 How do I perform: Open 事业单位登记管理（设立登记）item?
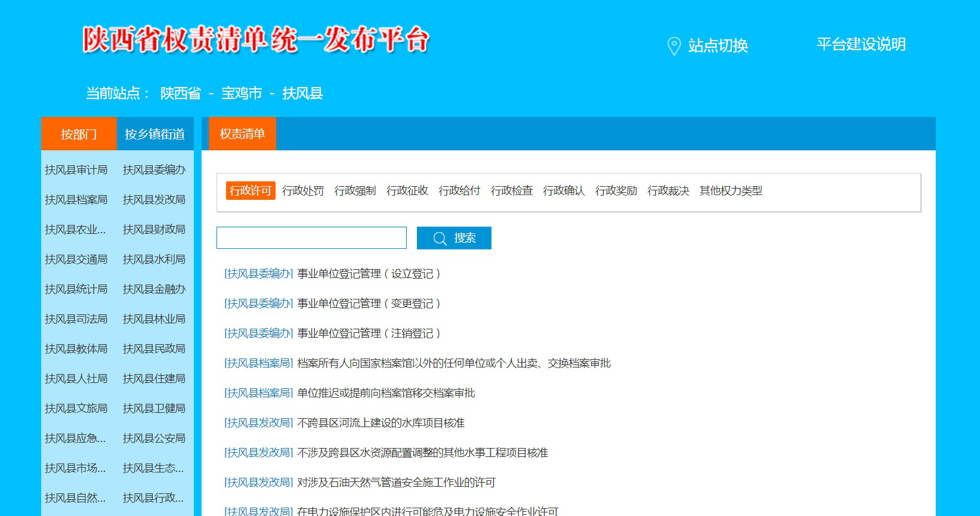pos(369,274)
